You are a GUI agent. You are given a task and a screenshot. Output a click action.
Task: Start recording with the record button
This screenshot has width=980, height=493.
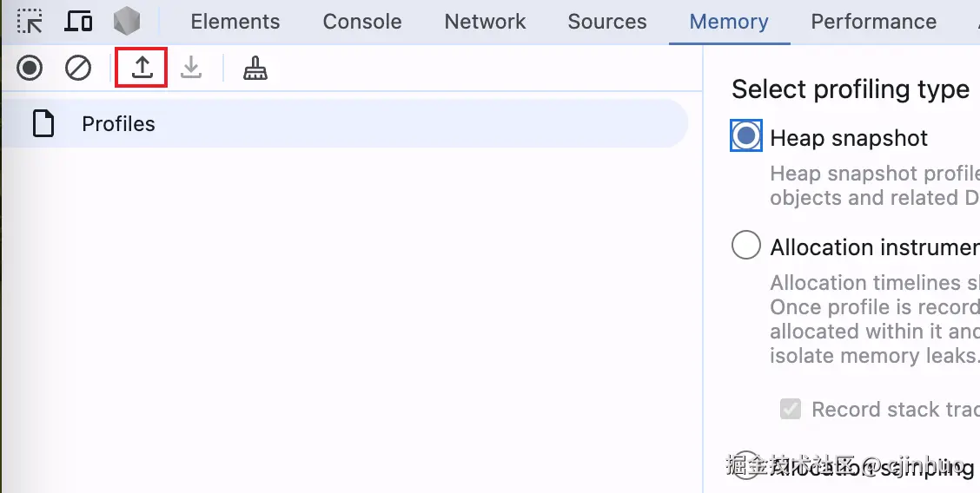30,68
